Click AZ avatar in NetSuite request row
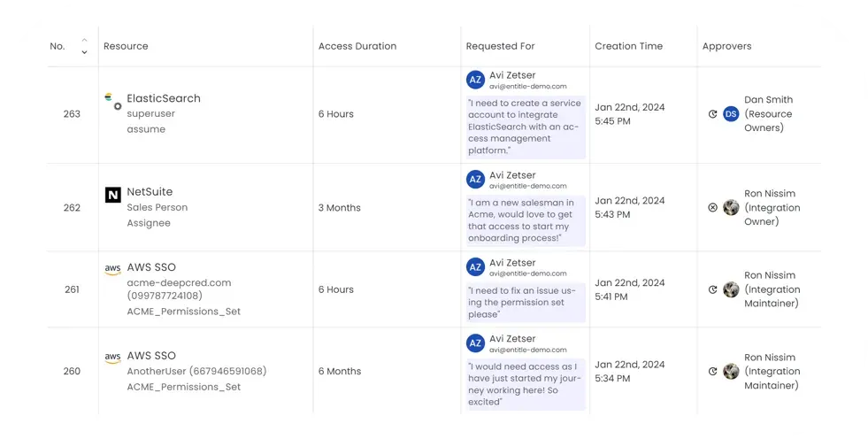The width and height of the screenshot is (868, 439). point(475,180)
